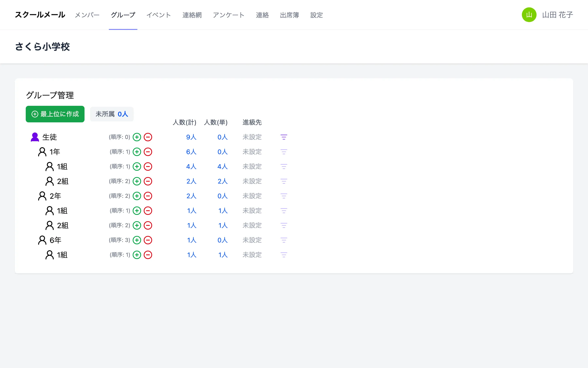Click the 2人 total count for 2年
This screenshot has height=368, width=588.
click(191, 196)
